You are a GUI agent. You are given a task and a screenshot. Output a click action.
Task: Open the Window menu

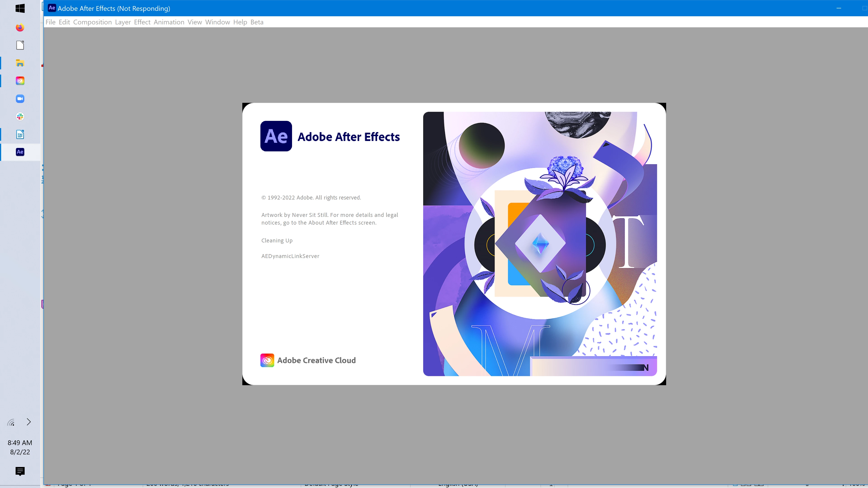tap(217, 22)
